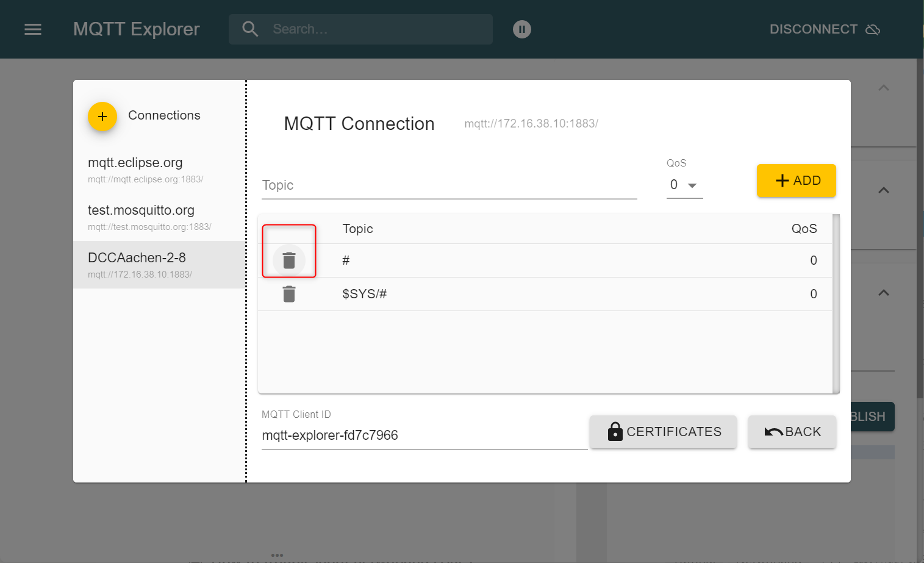The height and width of the screenshot is (563, 924).
Task: Pause updates with the pause icon
Action: point(522,29)
